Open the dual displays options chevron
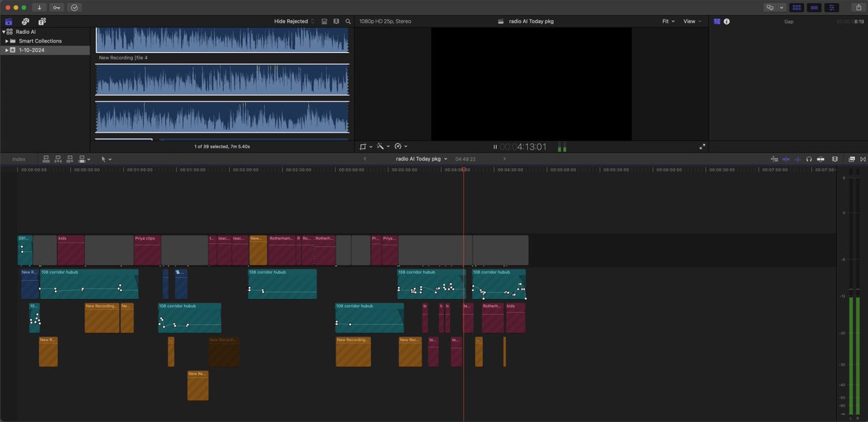Image resolution: width=868 pixels, height=422 pixels. [781, 7]
